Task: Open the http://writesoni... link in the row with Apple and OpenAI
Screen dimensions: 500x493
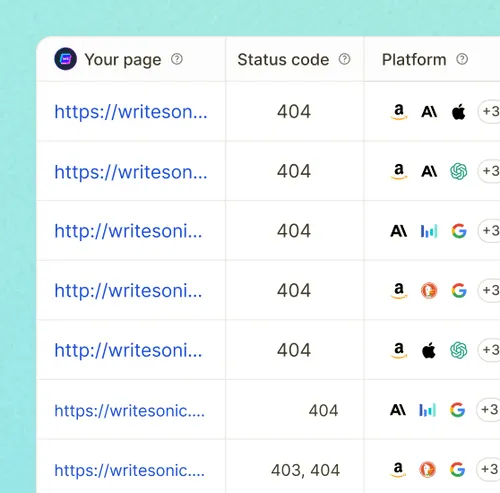Action: coord(128,350)
